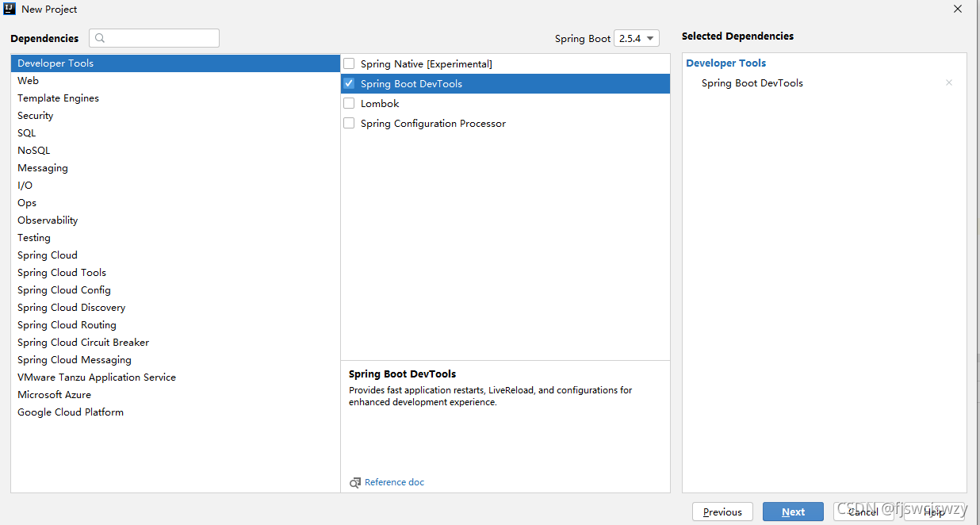The width and height of the screenshot is (980, 525).
Task: Open the Messaging category
Action: click(x=175, y=168)
